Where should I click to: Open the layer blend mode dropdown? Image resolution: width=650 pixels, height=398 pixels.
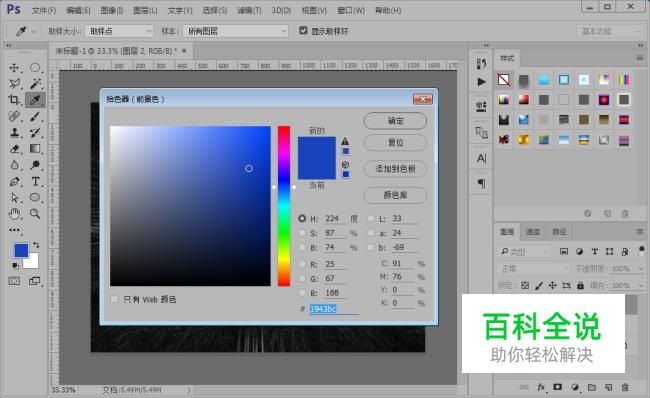(x=534, y=269)
